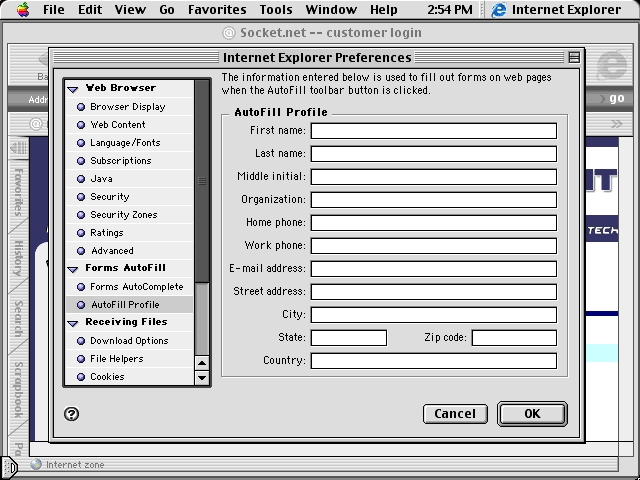Select AutoFill Profile in preferences list
This screenshot has height=480, width=640.
[129, 304]
